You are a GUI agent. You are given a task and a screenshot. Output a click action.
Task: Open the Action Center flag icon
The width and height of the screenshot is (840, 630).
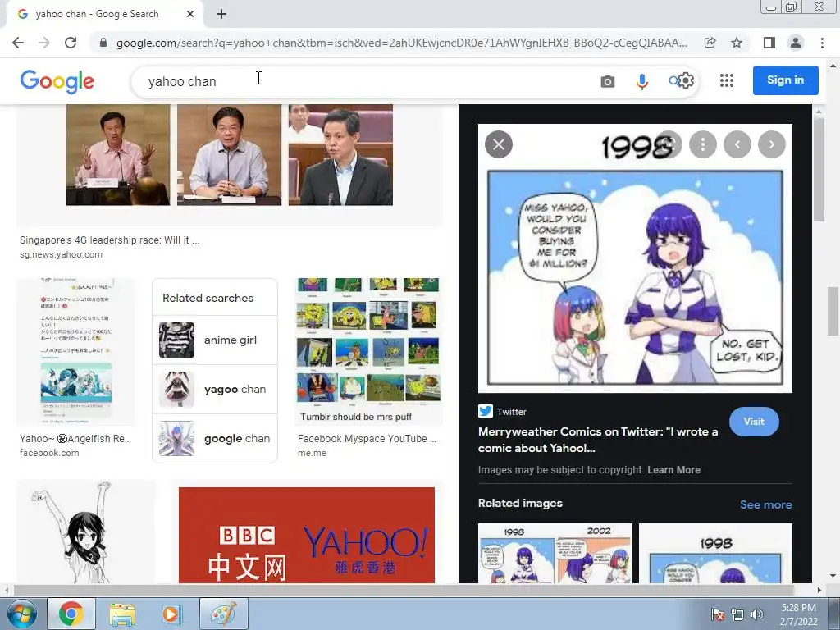pyautogui.click(x=717, y=614)
